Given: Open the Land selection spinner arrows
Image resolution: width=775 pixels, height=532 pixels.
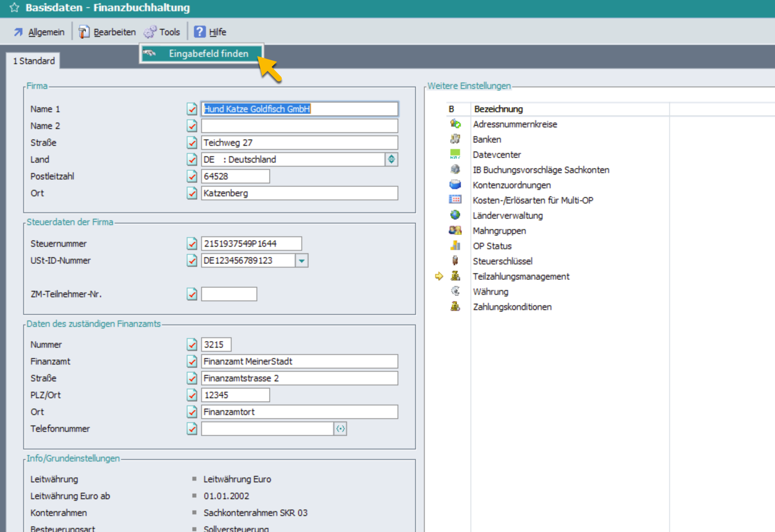Looking at the screenshot, I should [x=392, y=159].
